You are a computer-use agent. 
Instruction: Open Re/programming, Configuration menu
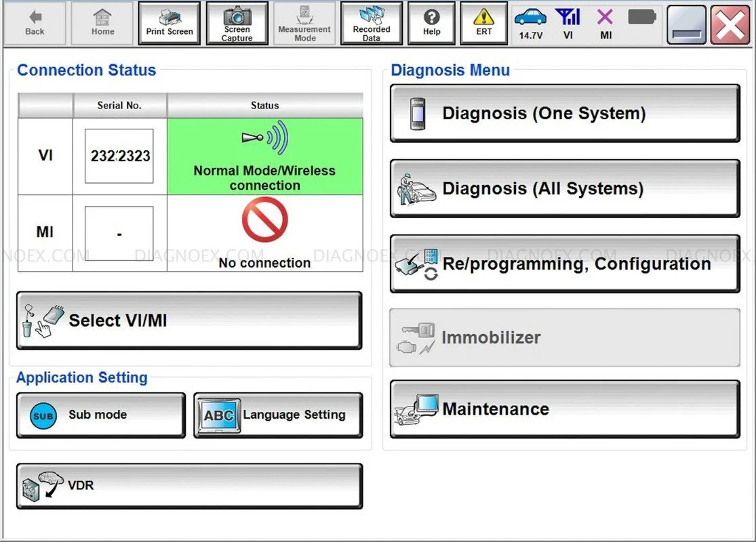coord(564,264)
